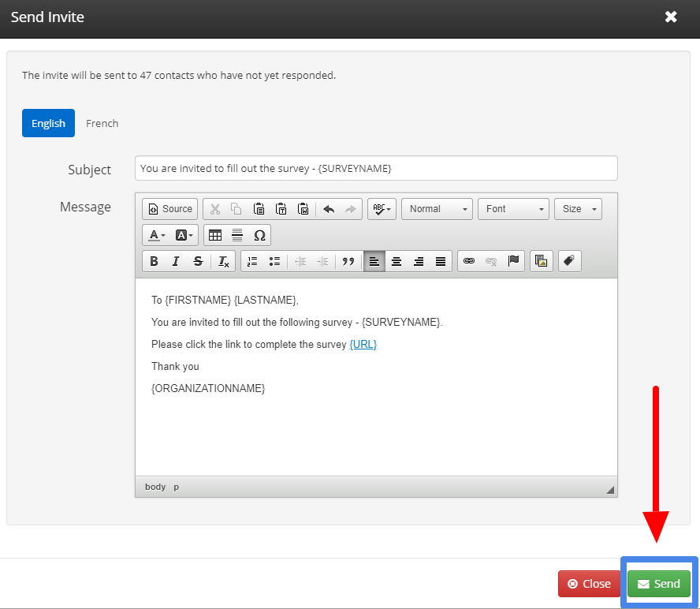Switch to the French tab
This screenshot has height=609, width=700.
click(102, 123)
